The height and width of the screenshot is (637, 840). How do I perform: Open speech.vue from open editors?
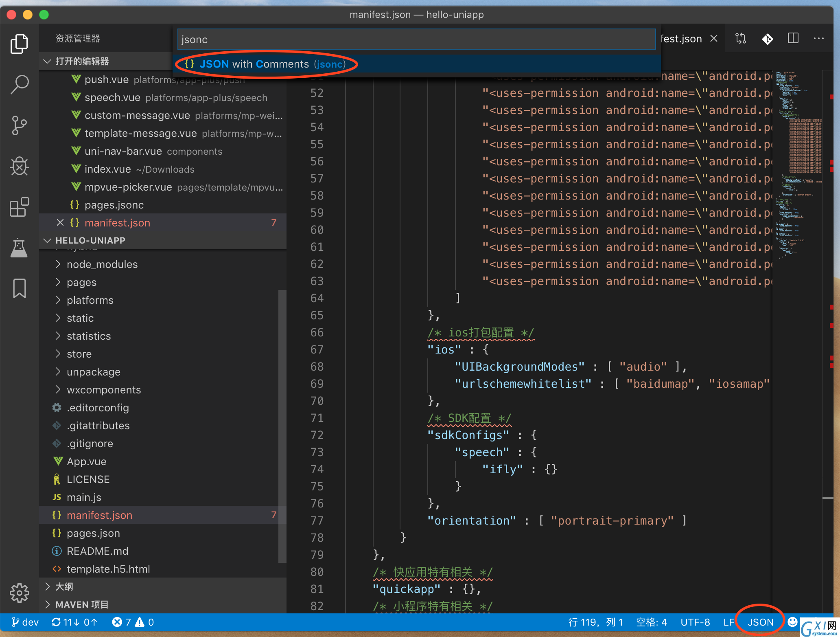point(163,98)
